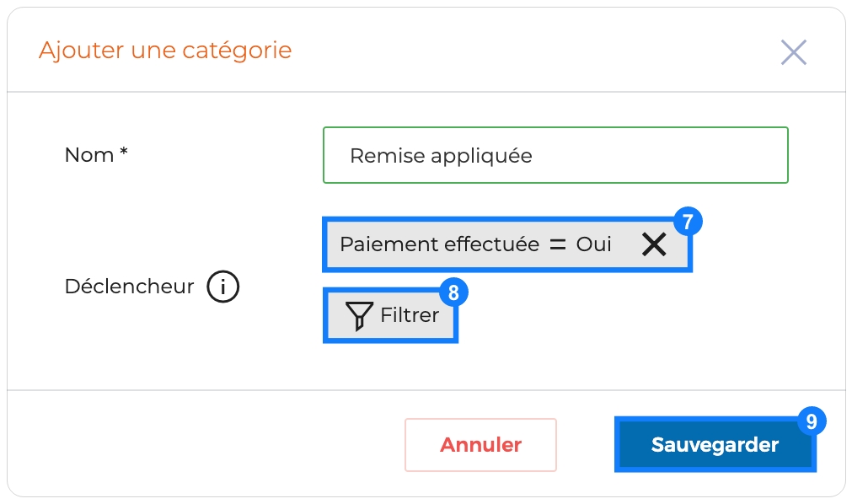This screenshot has height=504, width=852.
Task: Save the category with Sauvegarder
Action: (x=715, y=444)
